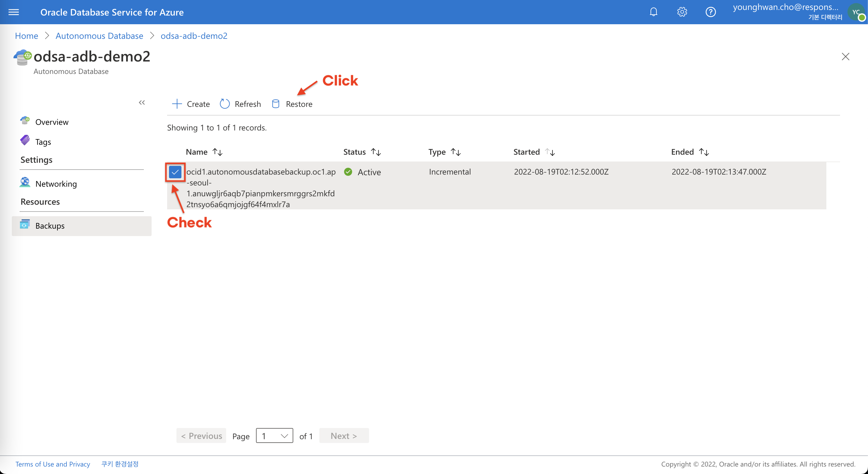Click the Restore label in the toolbar

(x=299, y=104)
